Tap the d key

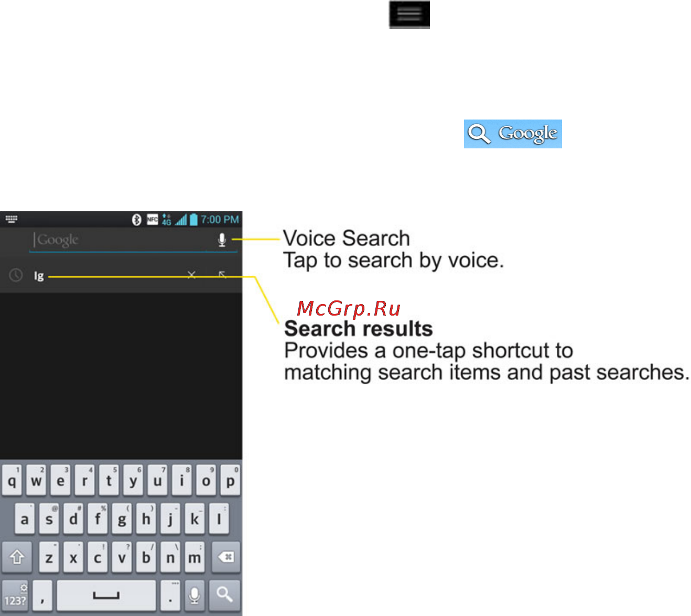click(73, 519)
